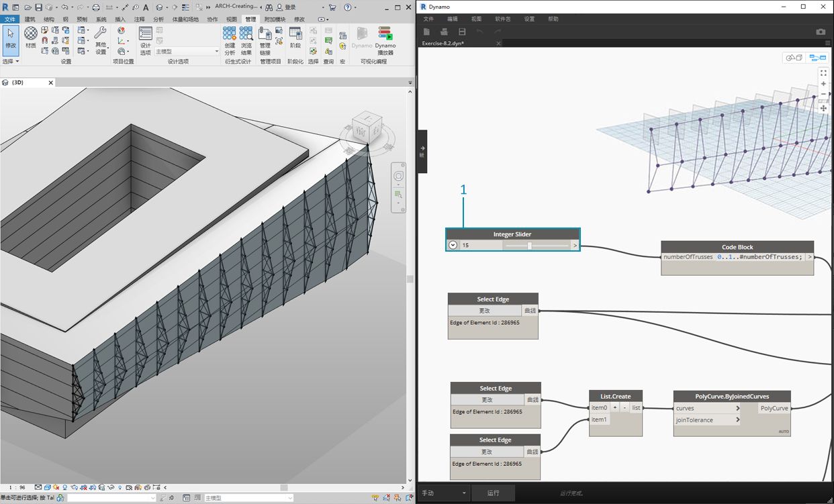Click the 运行 run button

pyautogui.click(x=493, y=493)
